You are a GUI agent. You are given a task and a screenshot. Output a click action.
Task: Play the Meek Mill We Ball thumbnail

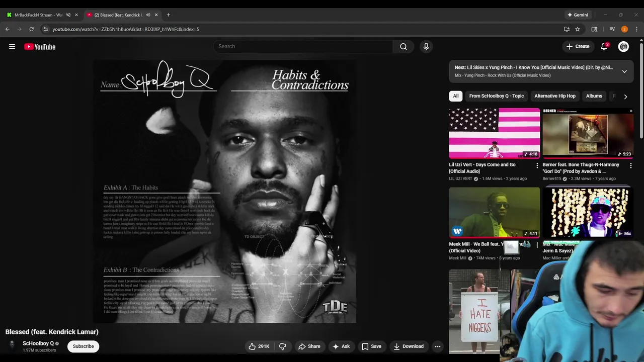click(495, 213)
